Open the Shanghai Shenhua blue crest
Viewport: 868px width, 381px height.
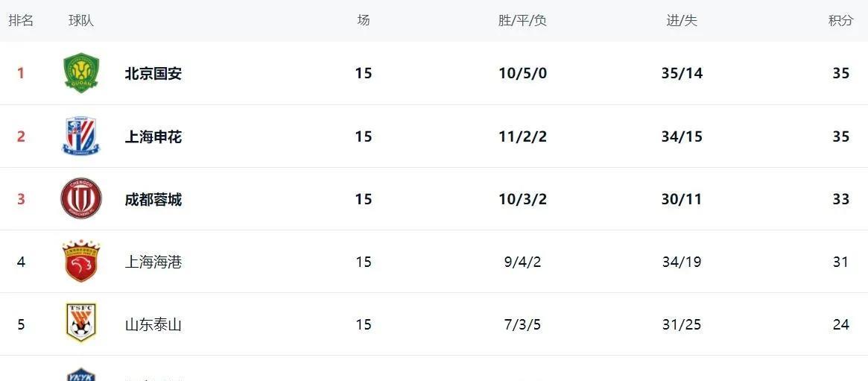(x=80, y=136)
